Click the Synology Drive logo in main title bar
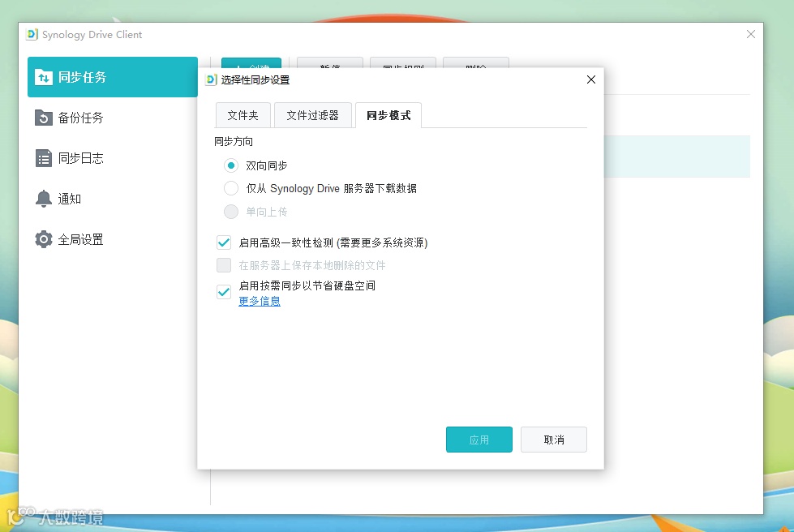The height and width of the screenshot is (532, 794). click(x=32, y=34)
